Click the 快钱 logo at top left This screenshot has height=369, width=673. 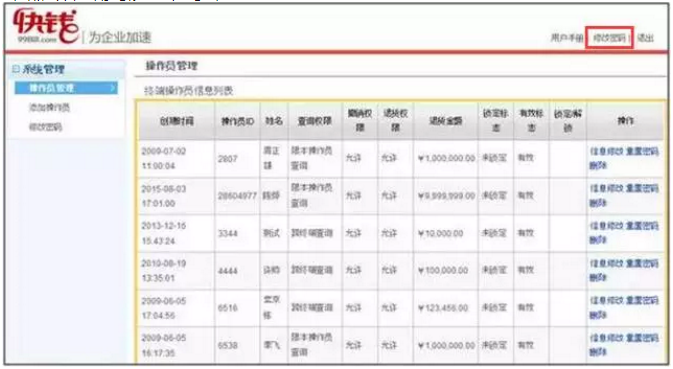[x=45, y=27]
